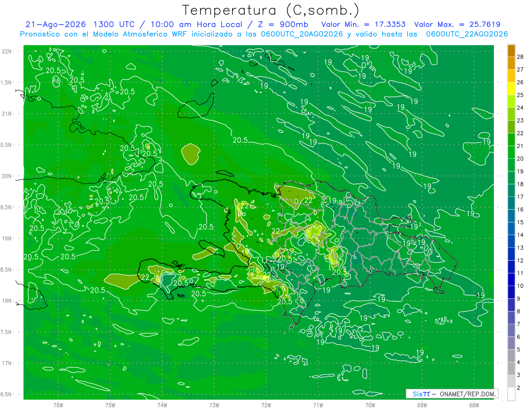Screen dimensions: 532x411
Task: Click the '19N' latitude axis label
Action: pos(7,239)
